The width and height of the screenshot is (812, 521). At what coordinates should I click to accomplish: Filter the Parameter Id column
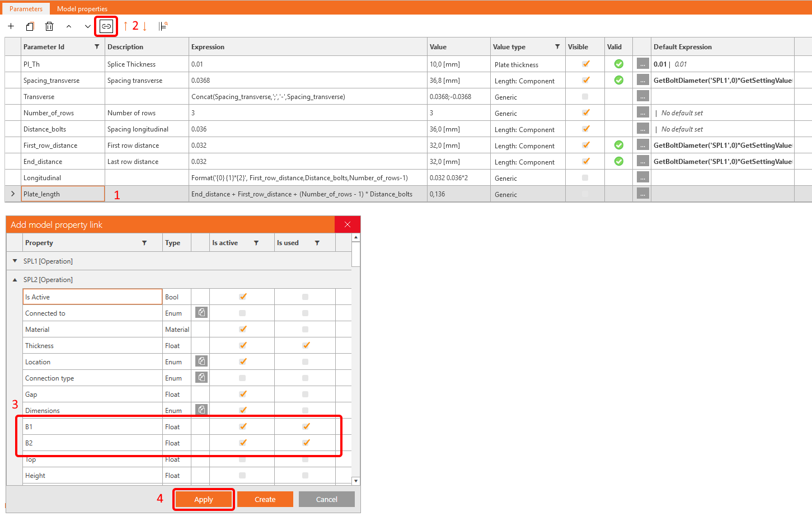[97, 47]
